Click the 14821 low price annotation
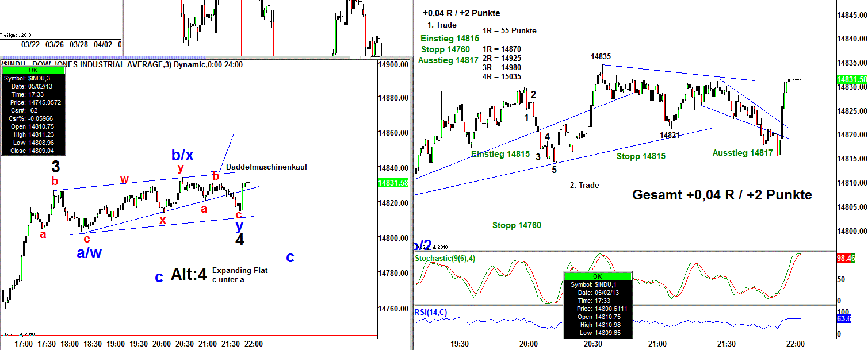The height and width of the screenshot is (350, 868). pyautogui.click(x=670, y=135)
